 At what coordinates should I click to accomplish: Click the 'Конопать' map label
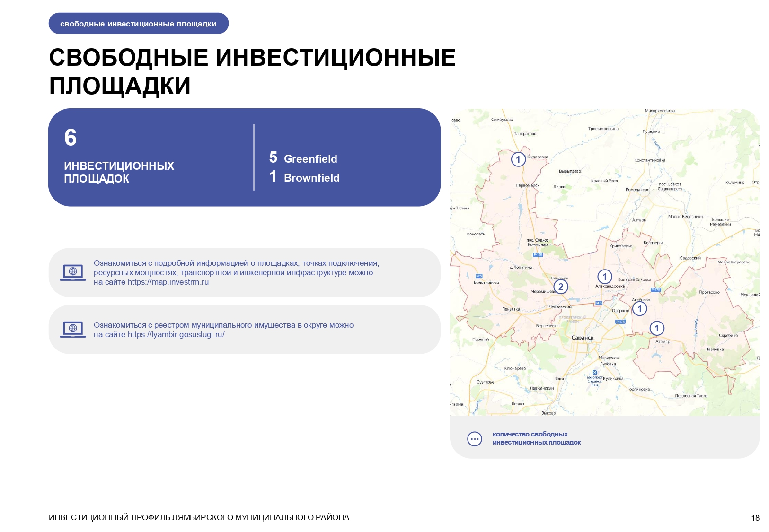click(476, 234)
